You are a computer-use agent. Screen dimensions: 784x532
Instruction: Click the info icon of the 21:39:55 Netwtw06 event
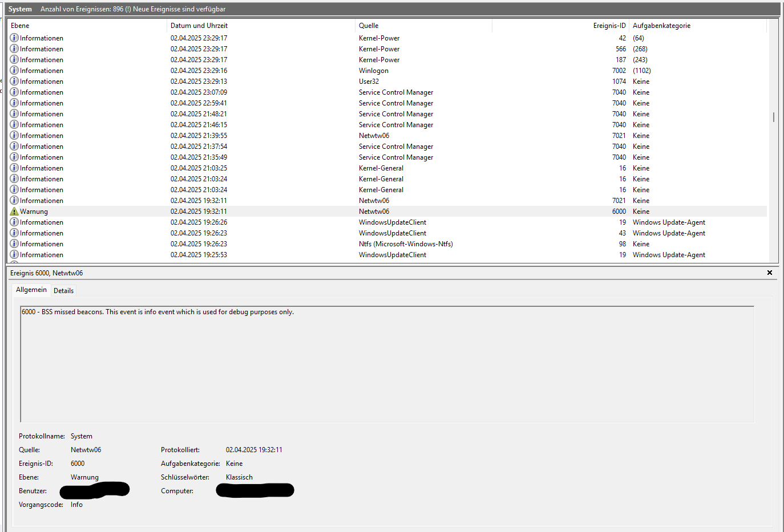coord(14,136)
